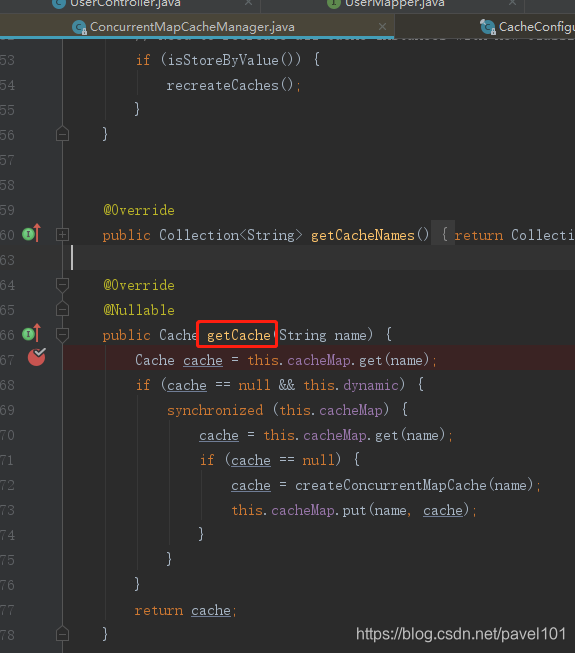Collapse the fold marker on line 64

coord(62,285)
